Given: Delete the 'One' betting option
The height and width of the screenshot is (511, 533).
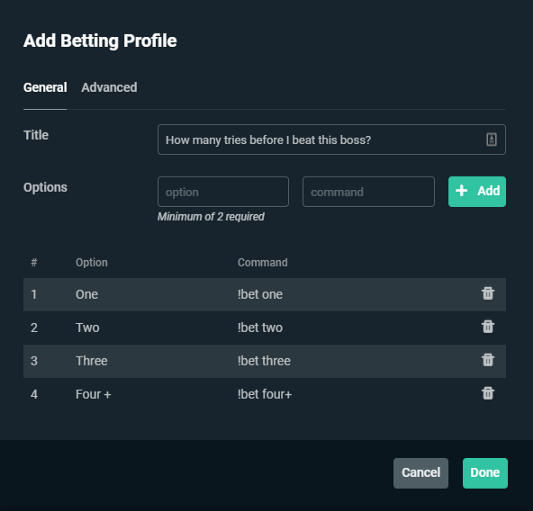Looking at the screenshot, I should 488,293.
